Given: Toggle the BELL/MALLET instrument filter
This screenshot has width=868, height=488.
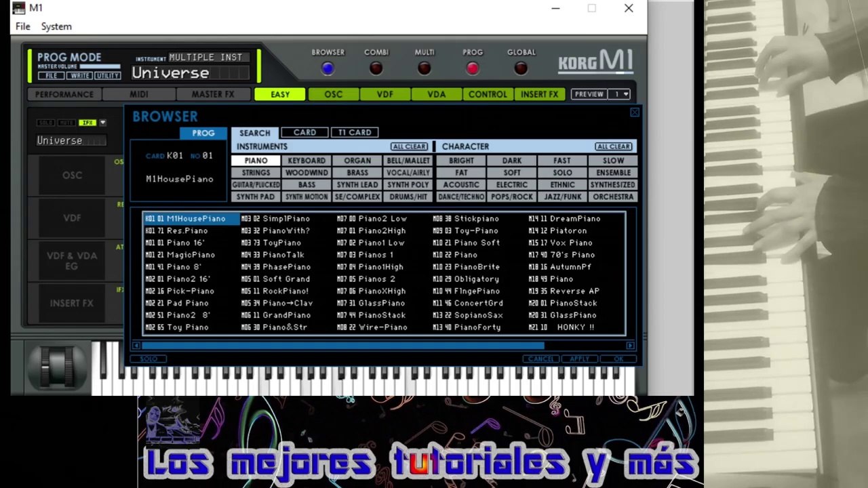Looking at the screenshot, I should [408, 161].
